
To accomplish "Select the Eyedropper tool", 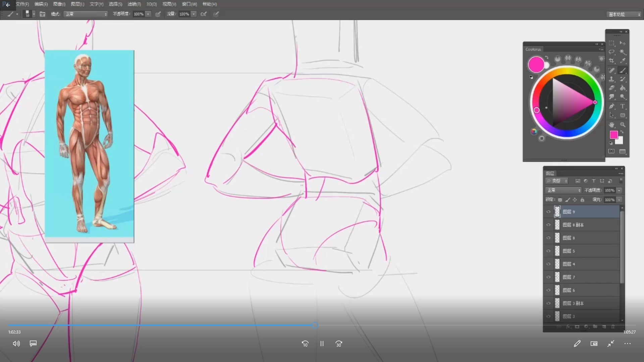I will tap(623, 61).
